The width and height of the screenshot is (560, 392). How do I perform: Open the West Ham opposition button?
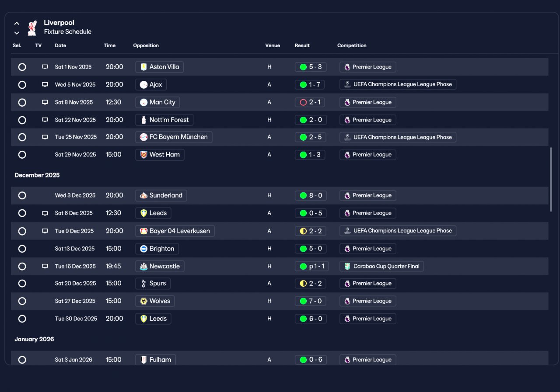pyautogui.click(x=160, y=154)
